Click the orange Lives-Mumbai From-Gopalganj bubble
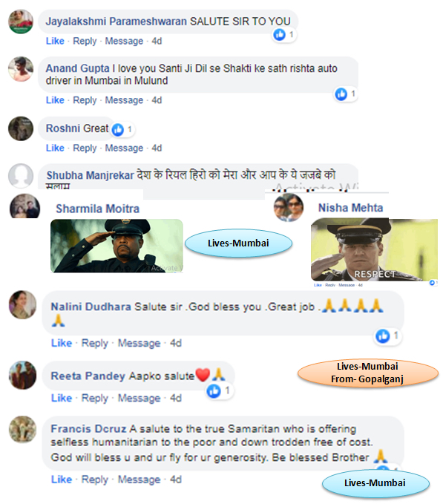 pyautogui.click(x=368, y=373)
